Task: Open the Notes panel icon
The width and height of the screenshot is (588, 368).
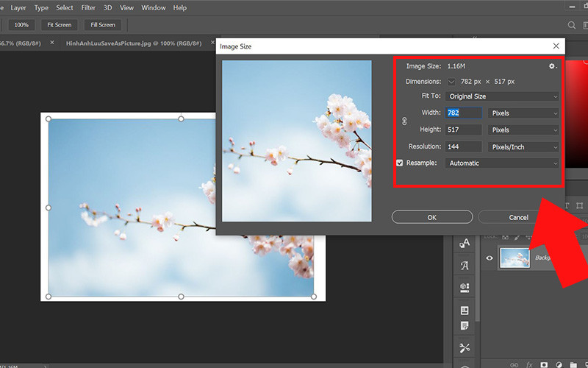Action: 465,325
